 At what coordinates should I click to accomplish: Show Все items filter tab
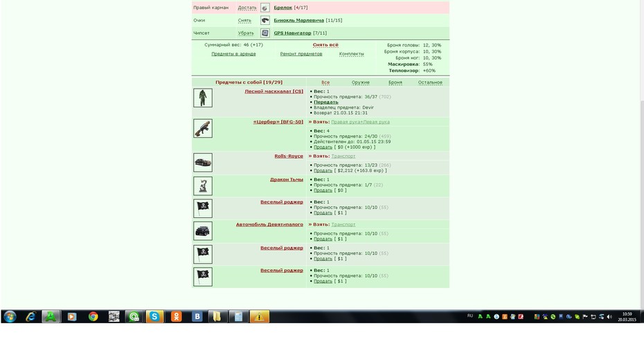[325, 82]
